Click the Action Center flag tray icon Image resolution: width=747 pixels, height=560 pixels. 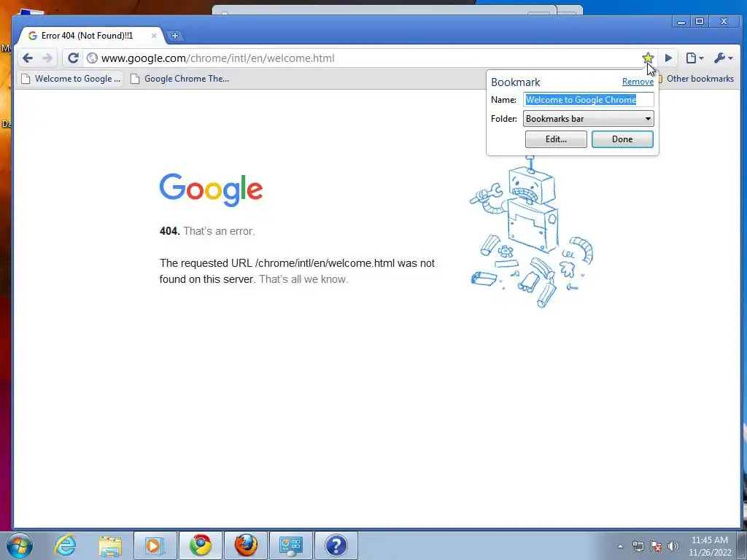pyautogui.click(x=656, y=546)
